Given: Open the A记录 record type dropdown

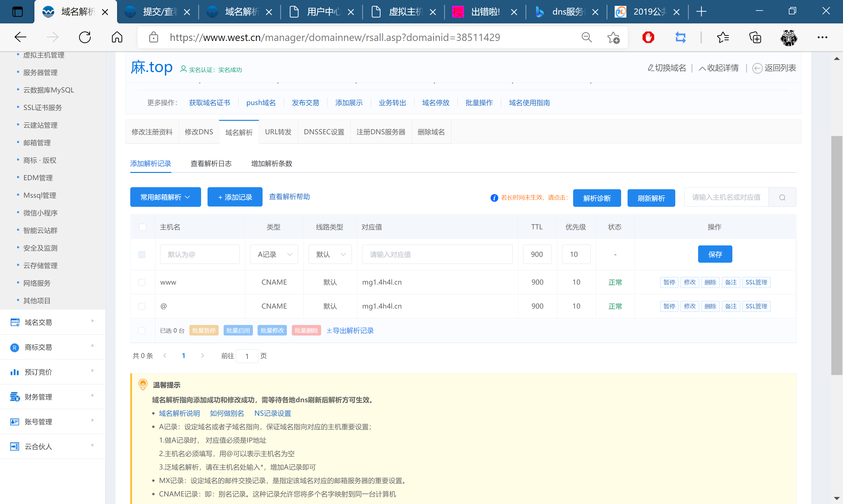Looking at the screenshot, I should [274, 254].
